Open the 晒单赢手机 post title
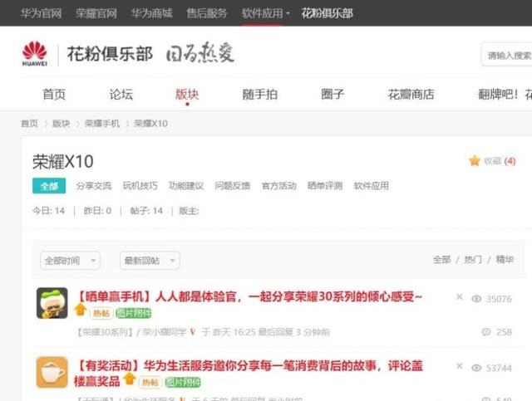 pos(249,296)
